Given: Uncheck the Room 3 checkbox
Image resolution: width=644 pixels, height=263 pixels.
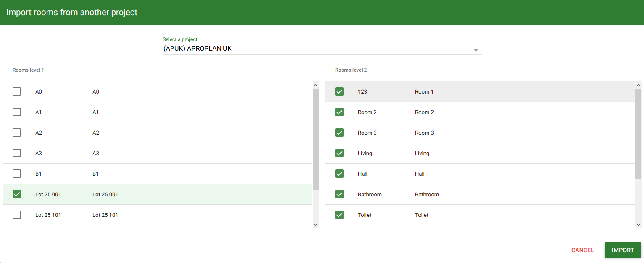Looking at the screenshot, I should (339, 133).
